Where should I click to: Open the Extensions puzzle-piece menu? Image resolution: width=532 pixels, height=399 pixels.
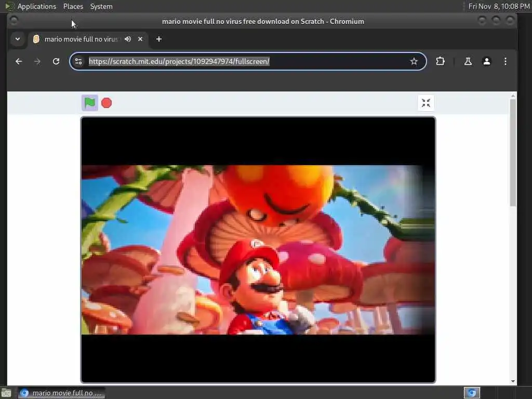coord(440,61)
